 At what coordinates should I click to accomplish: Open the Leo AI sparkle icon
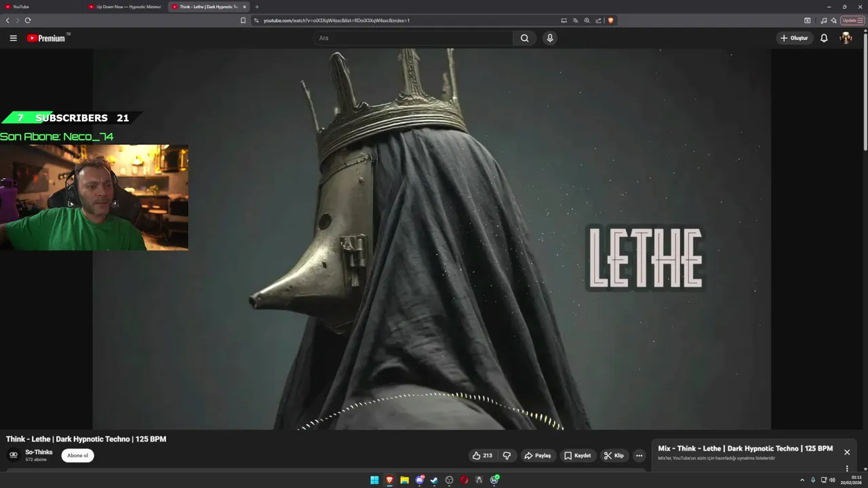(x=833, y=20)
